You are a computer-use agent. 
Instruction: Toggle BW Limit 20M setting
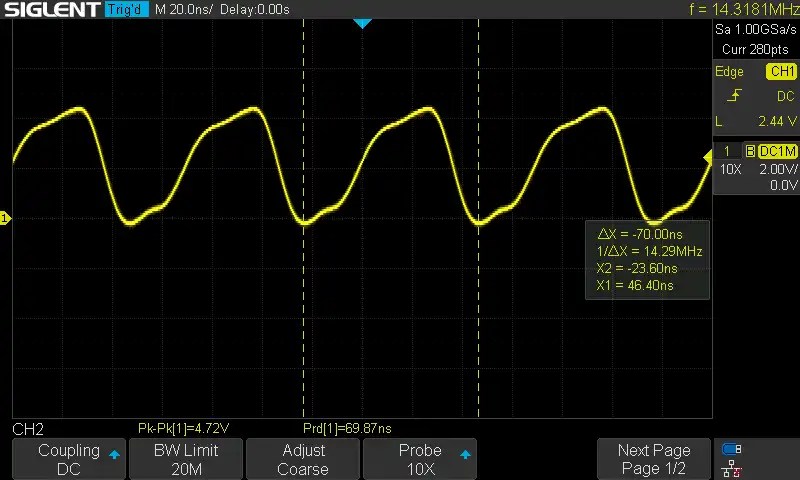[x=186, y=459]
